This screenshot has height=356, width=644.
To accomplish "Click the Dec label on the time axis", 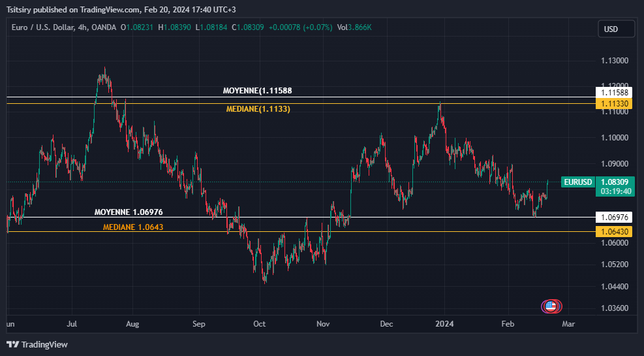I will pos(386,324).
